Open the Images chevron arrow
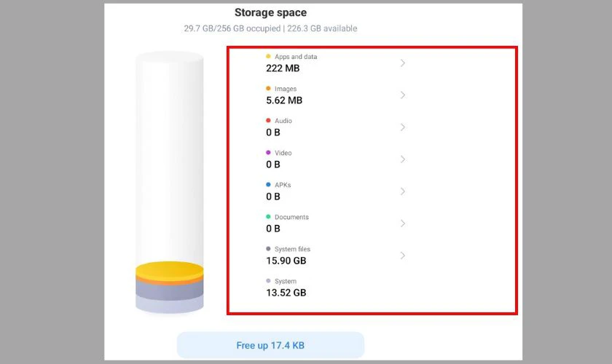 (x=403, y=95)
